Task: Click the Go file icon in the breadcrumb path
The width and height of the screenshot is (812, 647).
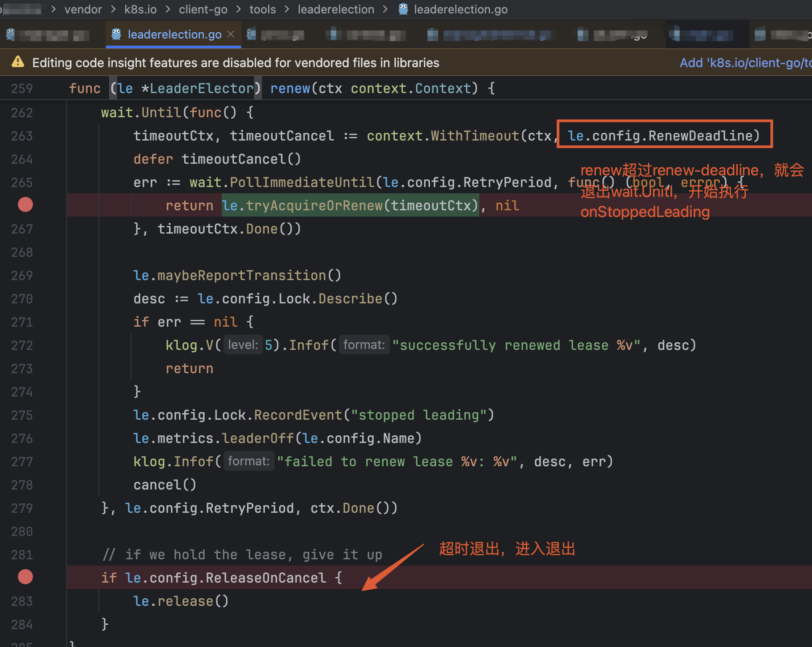Action: pos(403,9)
